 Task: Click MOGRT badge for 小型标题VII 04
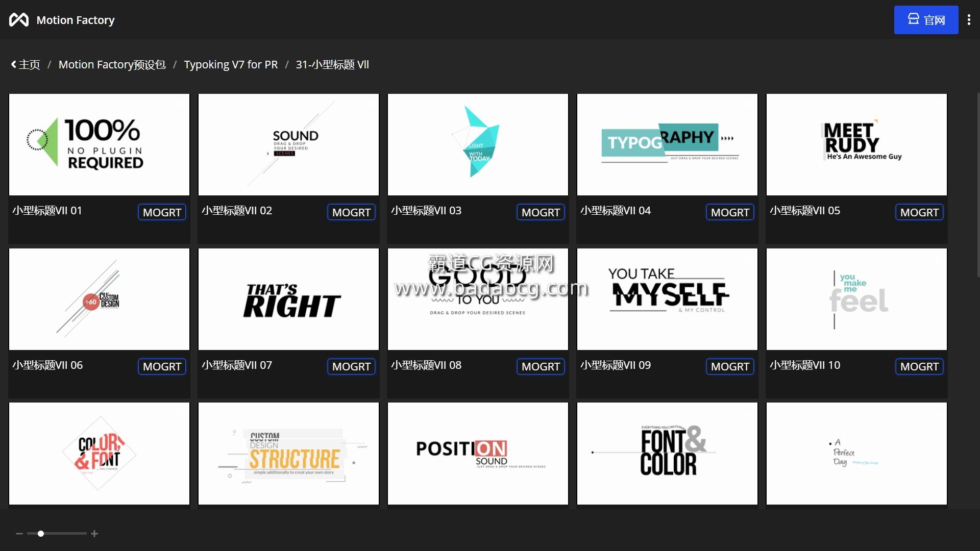click(x=730, y=212)
